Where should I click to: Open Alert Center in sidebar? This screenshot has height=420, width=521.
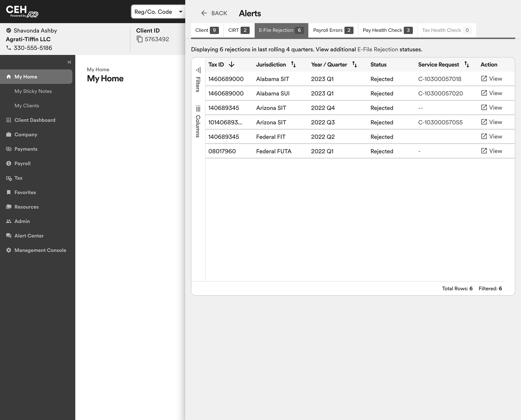point(29,236)
